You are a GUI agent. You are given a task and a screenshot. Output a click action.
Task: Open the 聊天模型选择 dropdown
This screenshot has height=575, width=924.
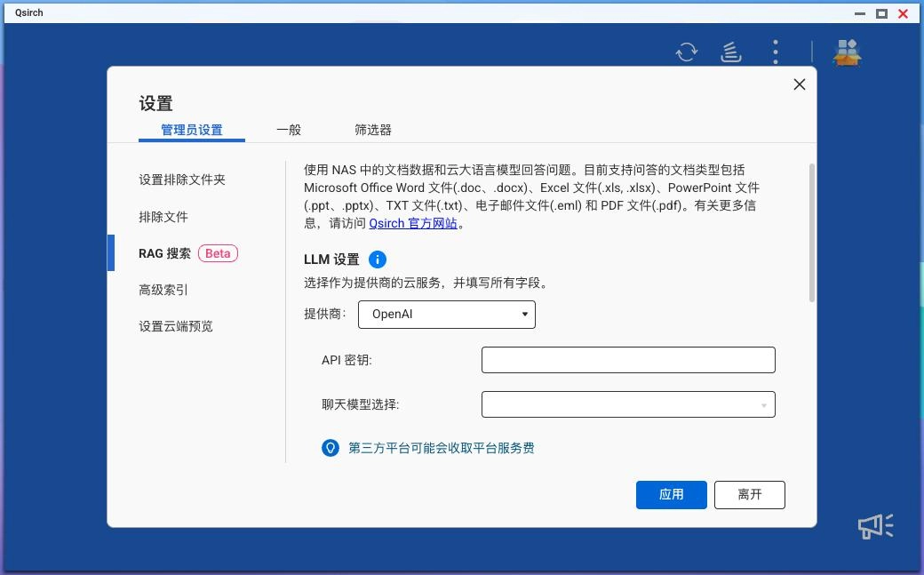[628, 405]
